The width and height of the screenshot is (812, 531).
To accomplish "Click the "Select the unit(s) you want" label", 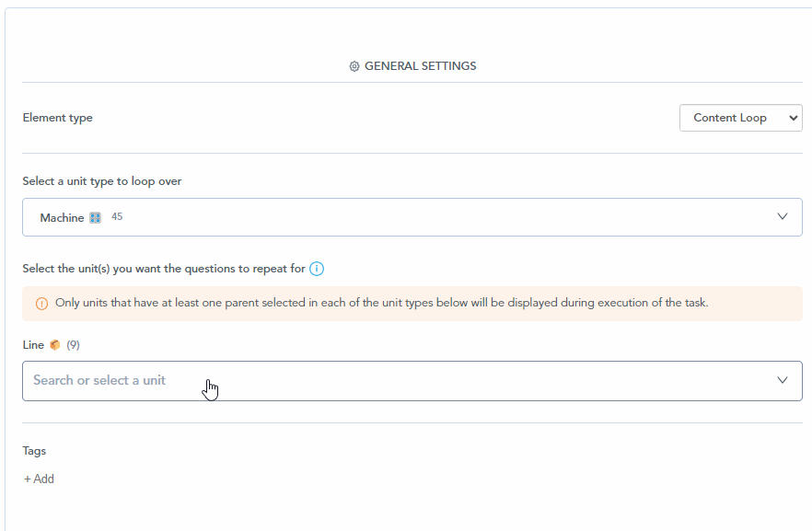I will click(164, 269).
